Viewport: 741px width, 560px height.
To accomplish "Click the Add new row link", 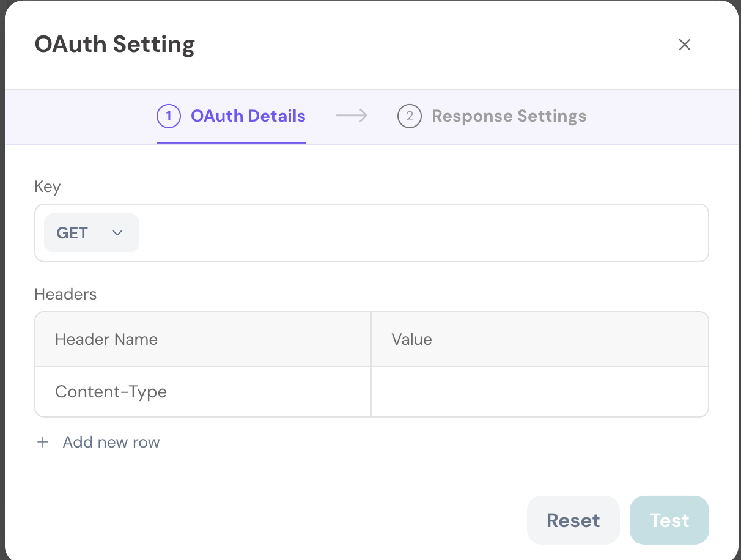I will (x=111, y=442).
